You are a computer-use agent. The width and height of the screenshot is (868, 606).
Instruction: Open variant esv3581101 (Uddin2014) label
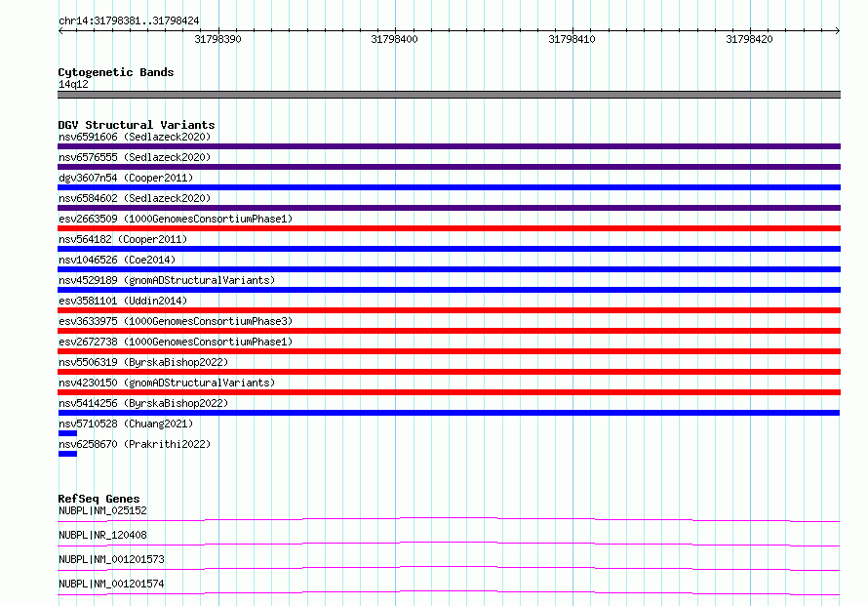coord(123,301)
